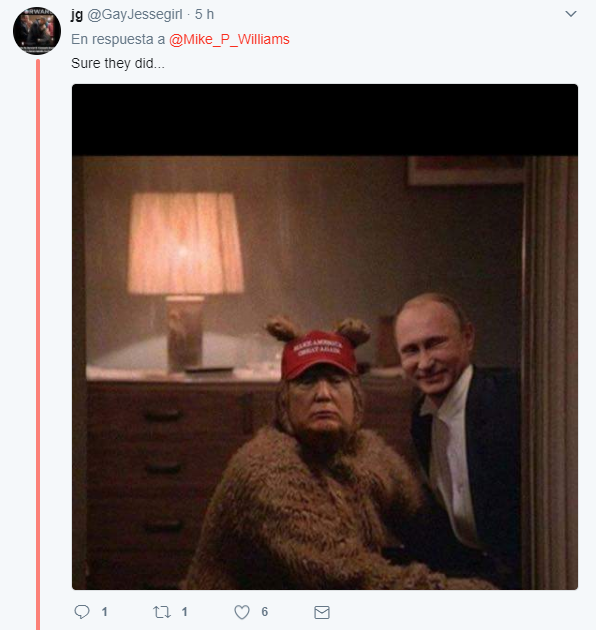
Task: Click the like count number 6
Action: point(264,612)
